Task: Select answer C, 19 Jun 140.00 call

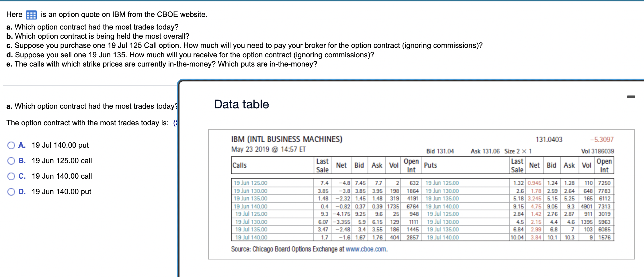Action: pyautogui.click(x=11, y=176)
